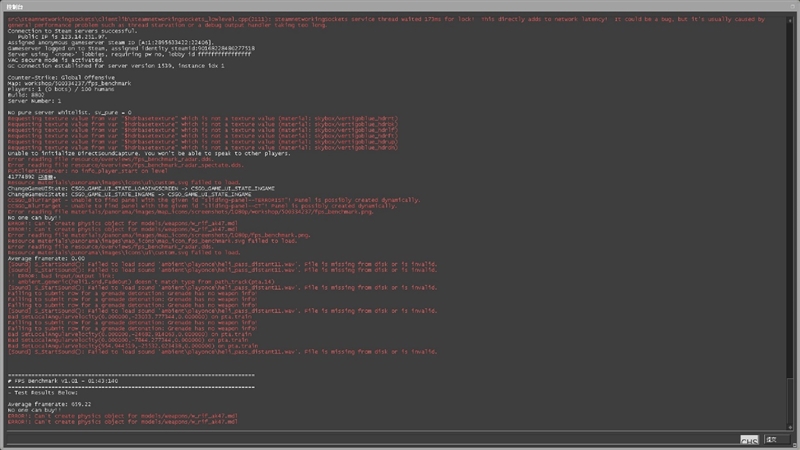This screenshot has height=450, width=800.
Task: Click the '- Test Results Below:' line
Action: [43, 393]
